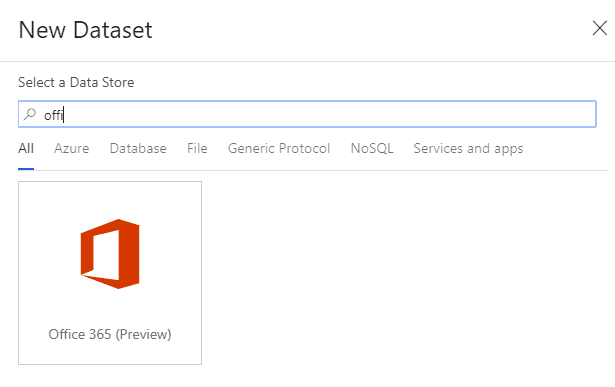Click the magnifier search icon
Screen dimensions: 615x387
(29, 114)
